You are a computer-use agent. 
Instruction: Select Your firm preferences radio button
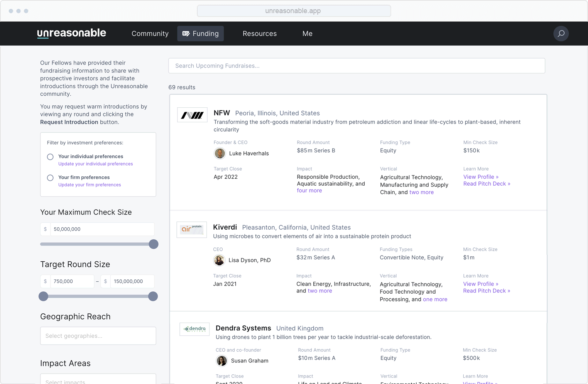click(50, 178)
